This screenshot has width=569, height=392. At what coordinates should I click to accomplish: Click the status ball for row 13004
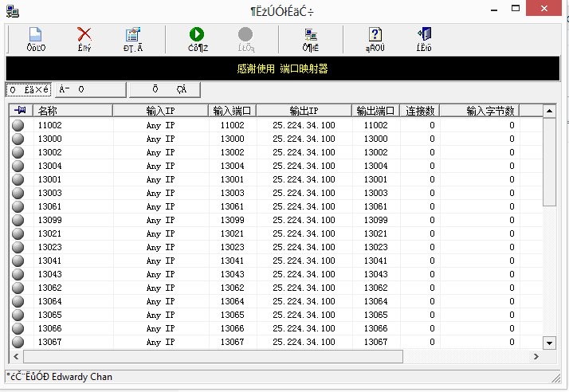click(x=18, y=166)
